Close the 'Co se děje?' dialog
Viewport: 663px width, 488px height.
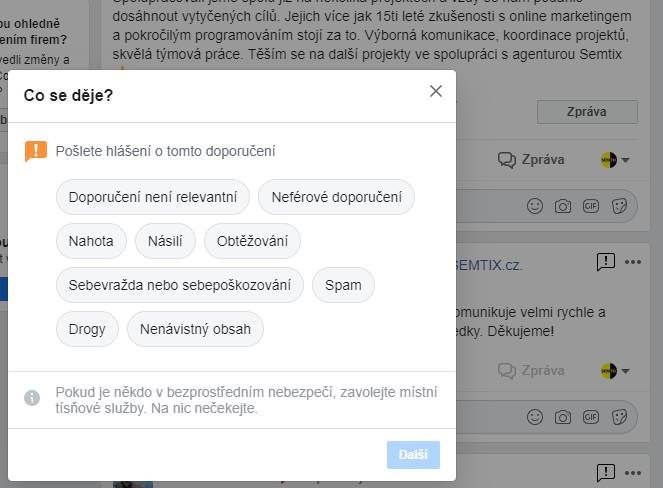pyautogui.click(x=436, y=91)
